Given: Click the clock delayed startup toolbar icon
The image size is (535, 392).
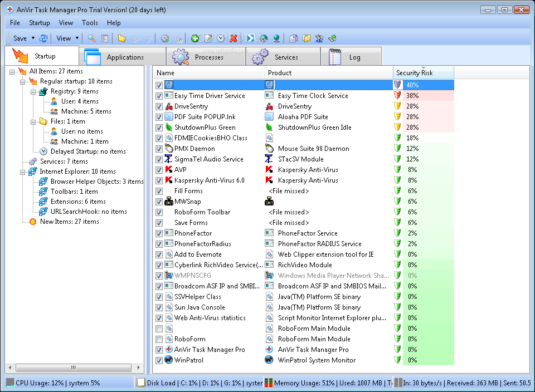Looking at the screenshot, I should coord(221,38).
